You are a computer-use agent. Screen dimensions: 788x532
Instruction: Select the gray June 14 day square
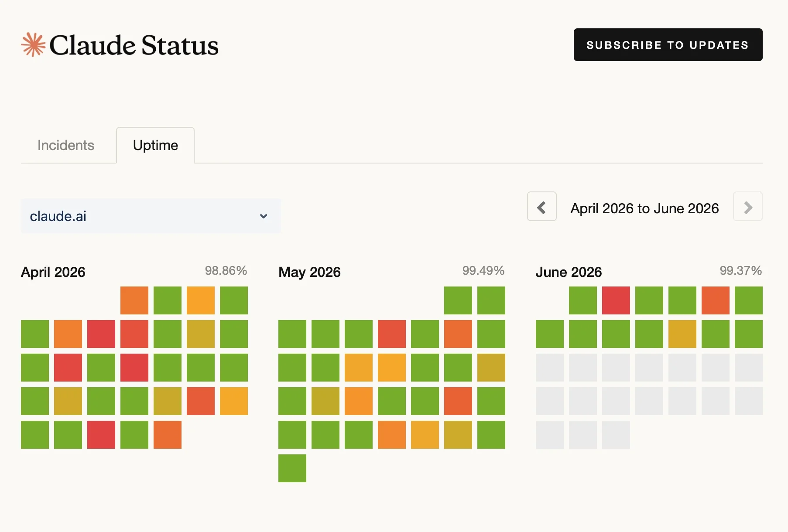[x=550, y=368]
